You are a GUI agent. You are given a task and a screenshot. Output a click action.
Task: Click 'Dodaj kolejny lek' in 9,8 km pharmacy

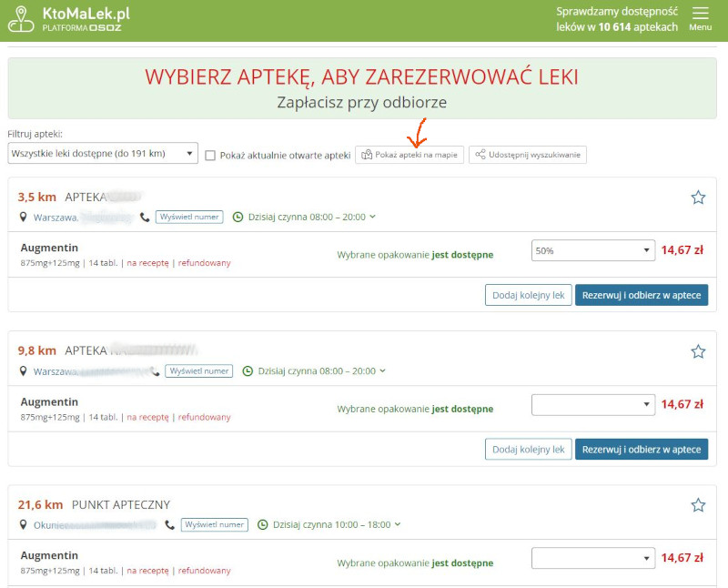click(527, 449)
